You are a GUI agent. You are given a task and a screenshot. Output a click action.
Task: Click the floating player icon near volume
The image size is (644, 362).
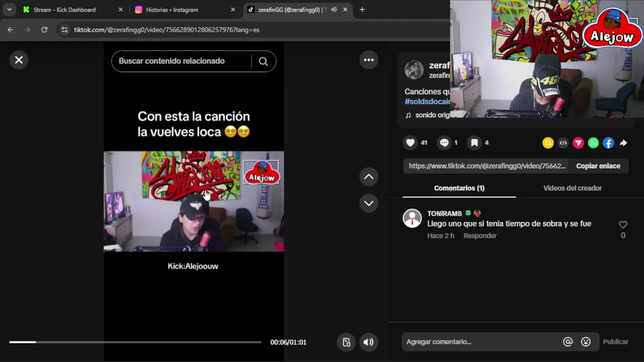click(x=347, y=342)
